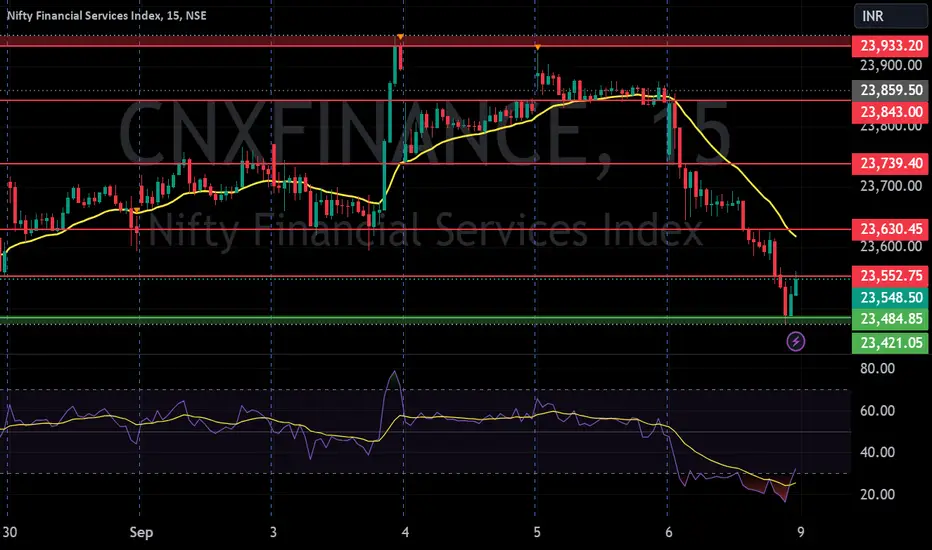Select the 23,859.50 gray price label

coord(890,90)
